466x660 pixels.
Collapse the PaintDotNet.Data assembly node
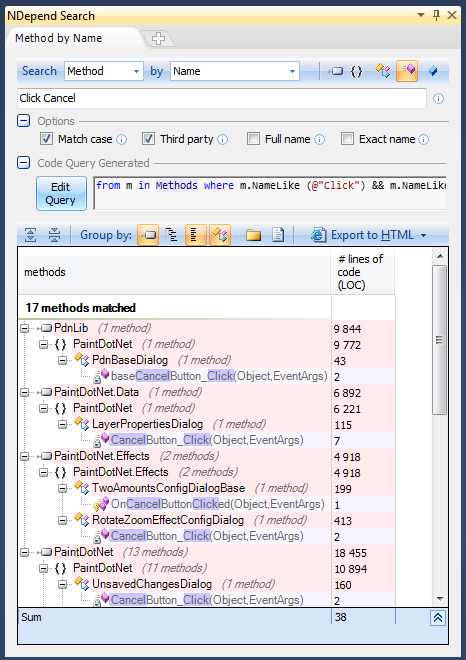[x=24, y=392]
